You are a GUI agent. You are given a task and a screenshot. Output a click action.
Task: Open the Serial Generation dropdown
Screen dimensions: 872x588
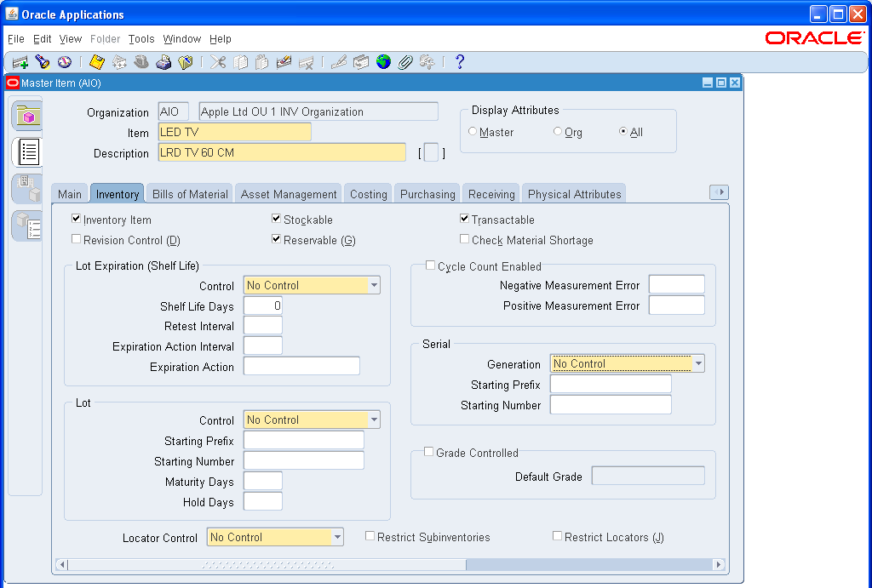tap(699, 363)
